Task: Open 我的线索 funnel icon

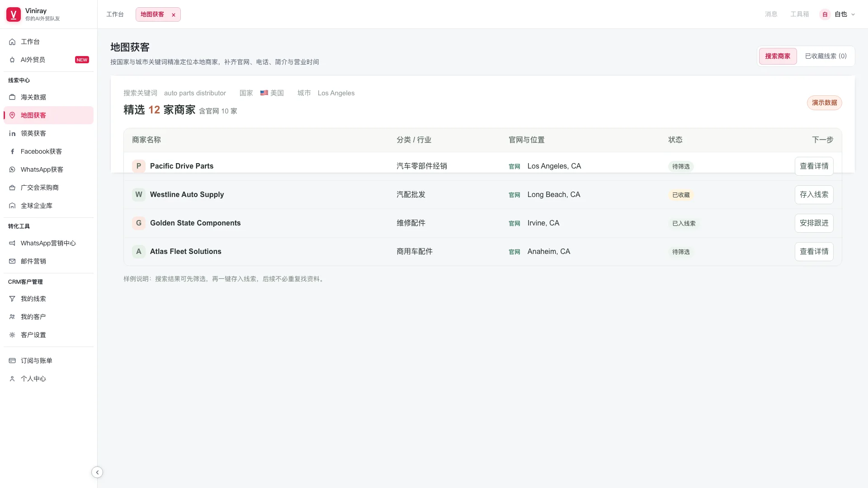Action: (x=12, y=299)
